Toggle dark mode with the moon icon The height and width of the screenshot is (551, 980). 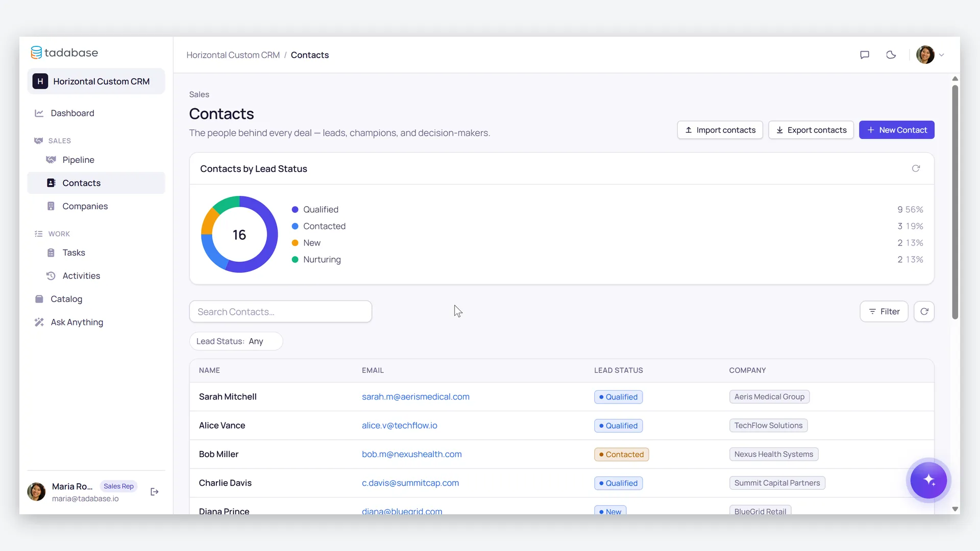891,55
